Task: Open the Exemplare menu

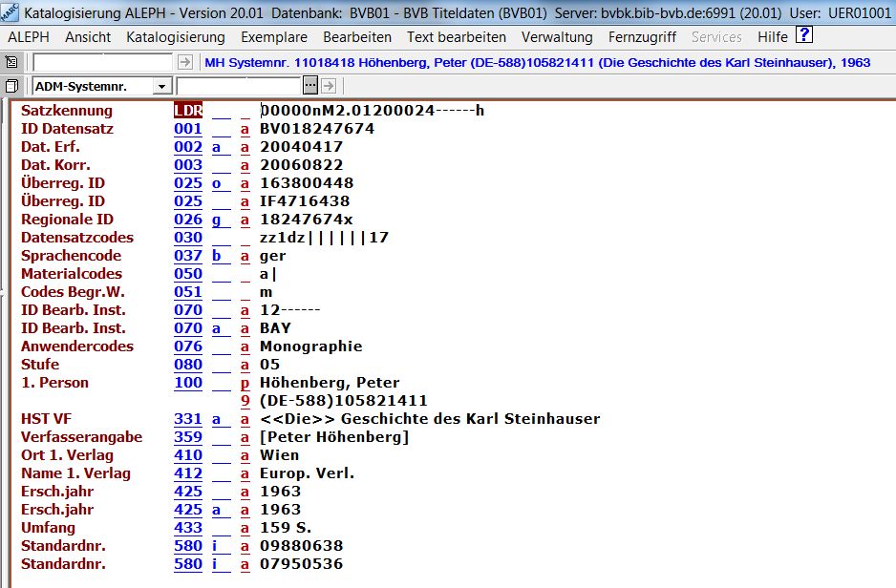Action: 274,37
